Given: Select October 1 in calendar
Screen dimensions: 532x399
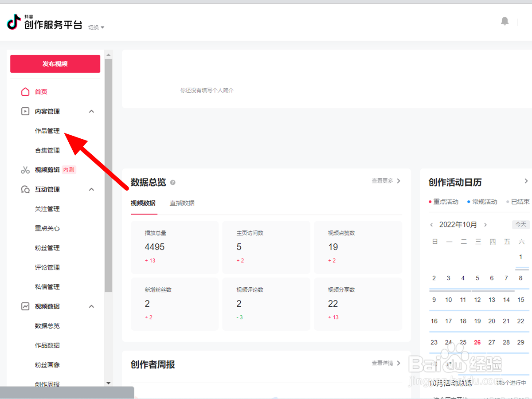Looking at the screenshot, I should (x=521, y=257).
